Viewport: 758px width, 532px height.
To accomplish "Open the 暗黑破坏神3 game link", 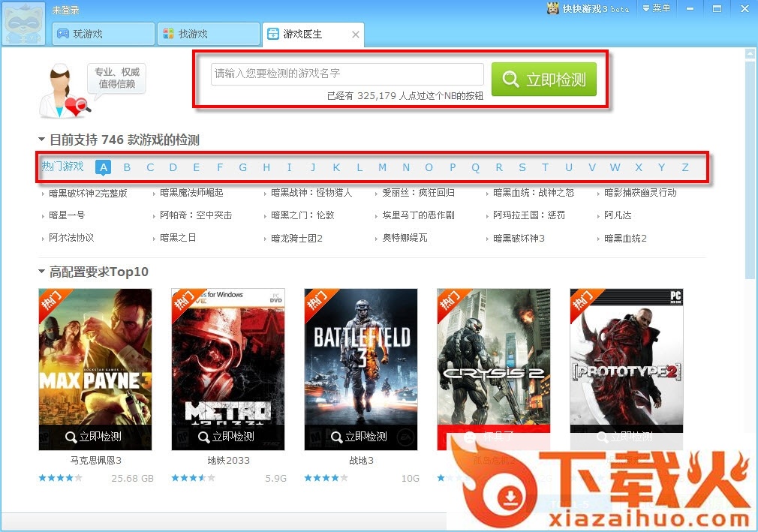I will 519,238.
